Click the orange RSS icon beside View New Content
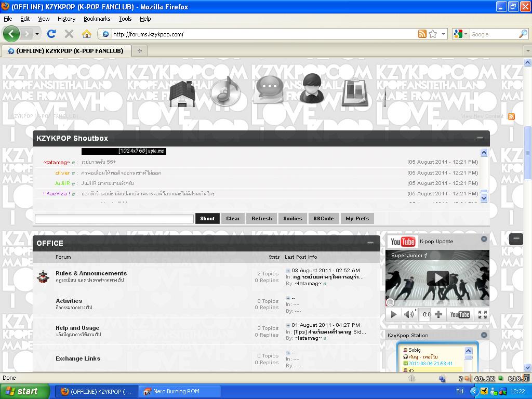This screenshot has height=399, width=532. coord(511,116)
